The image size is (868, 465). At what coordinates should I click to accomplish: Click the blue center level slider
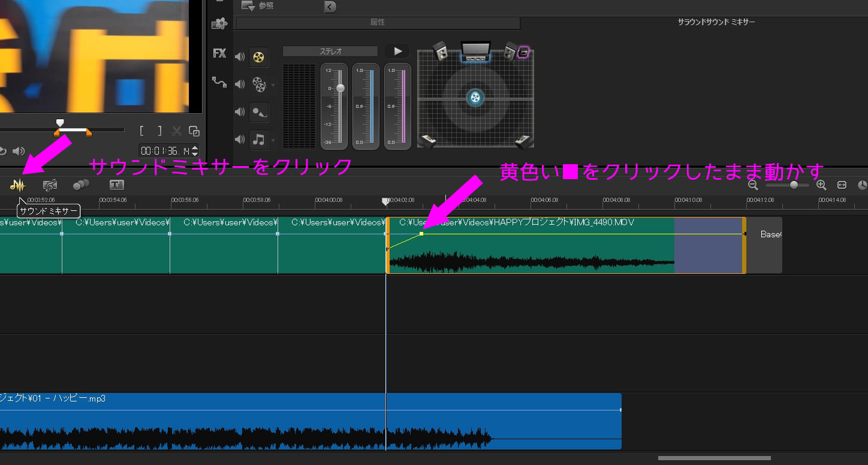click(372, 106)
